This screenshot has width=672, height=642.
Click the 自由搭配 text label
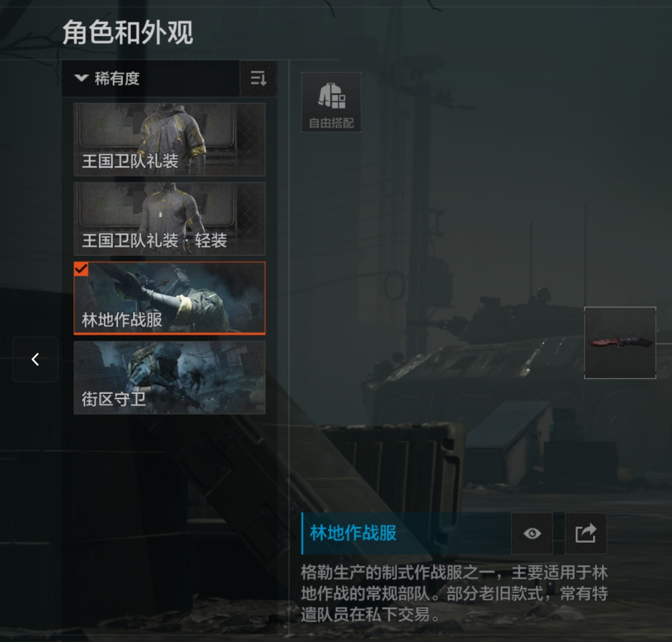[x=331, y=123]
